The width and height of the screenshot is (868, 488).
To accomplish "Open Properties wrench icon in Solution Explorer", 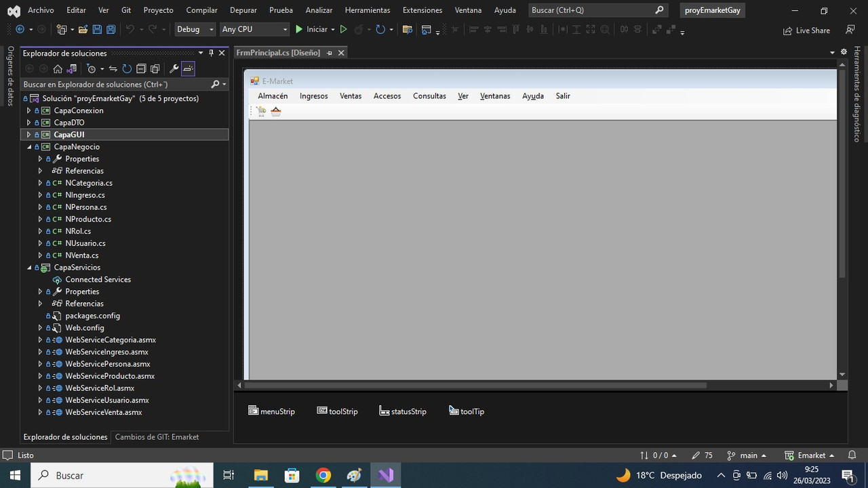I will click(174, 68).
